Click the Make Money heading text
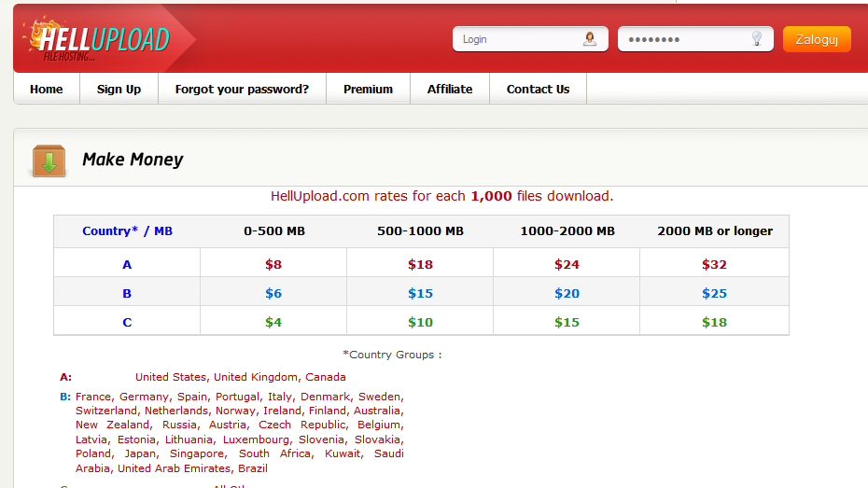This screenshot has width=868, height=488. click(x=133, y=160)
